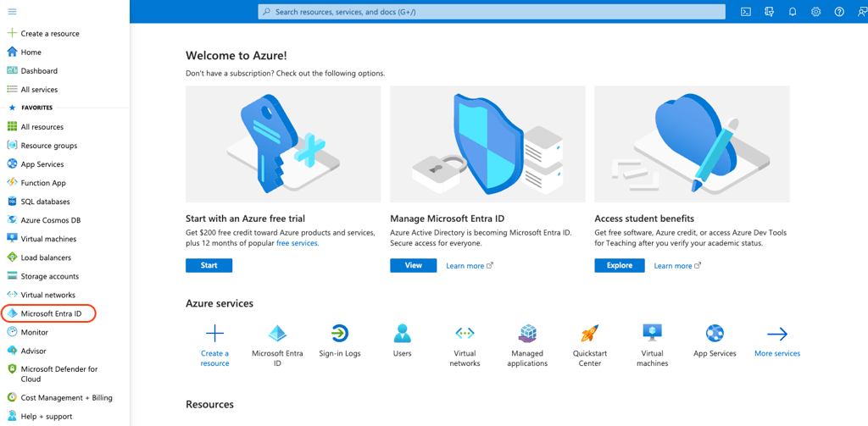This screenshot has height=426, width=868.
Task: Open Microsoft Entra ID tile in Azure services
Action: (x=277, y=346)
